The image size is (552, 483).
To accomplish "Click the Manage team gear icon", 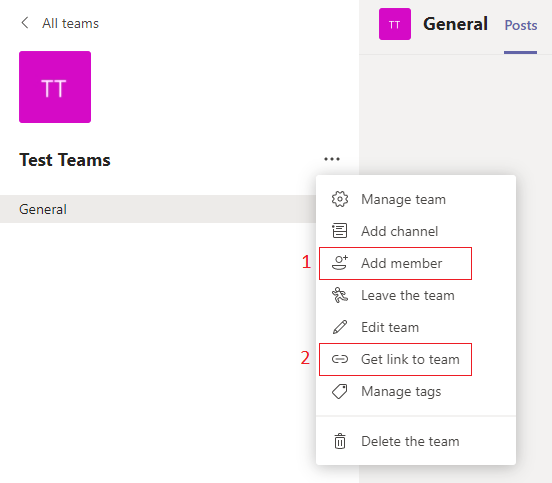I will point(340,199).
